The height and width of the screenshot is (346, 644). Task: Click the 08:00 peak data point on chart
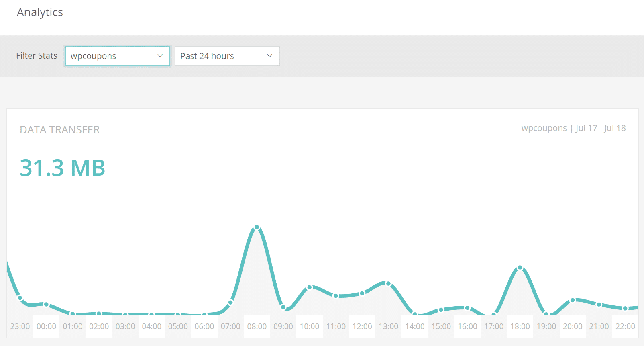257,227
